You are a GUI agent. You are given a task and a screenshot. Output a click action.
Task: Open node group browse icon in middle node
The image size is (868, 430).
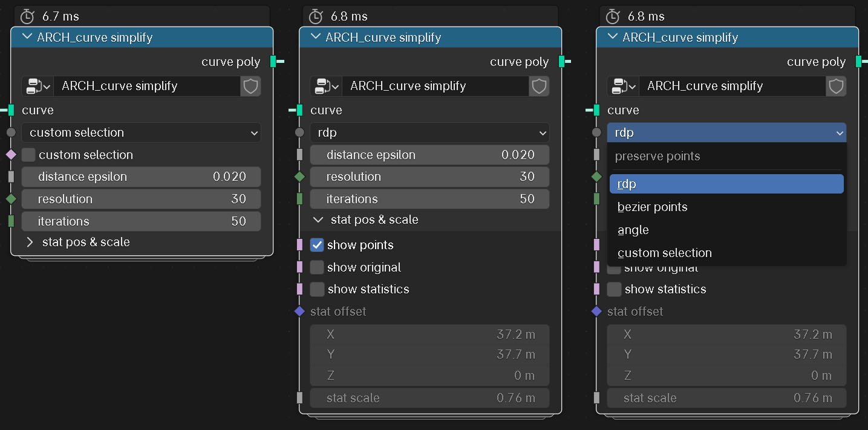click(326, 86)
